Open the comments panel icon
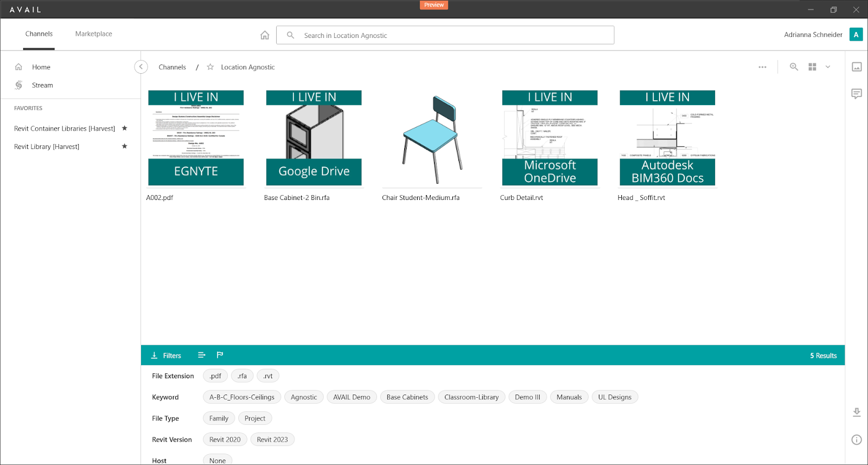Screen dimensions: 868x465 (x=857, y=94)
